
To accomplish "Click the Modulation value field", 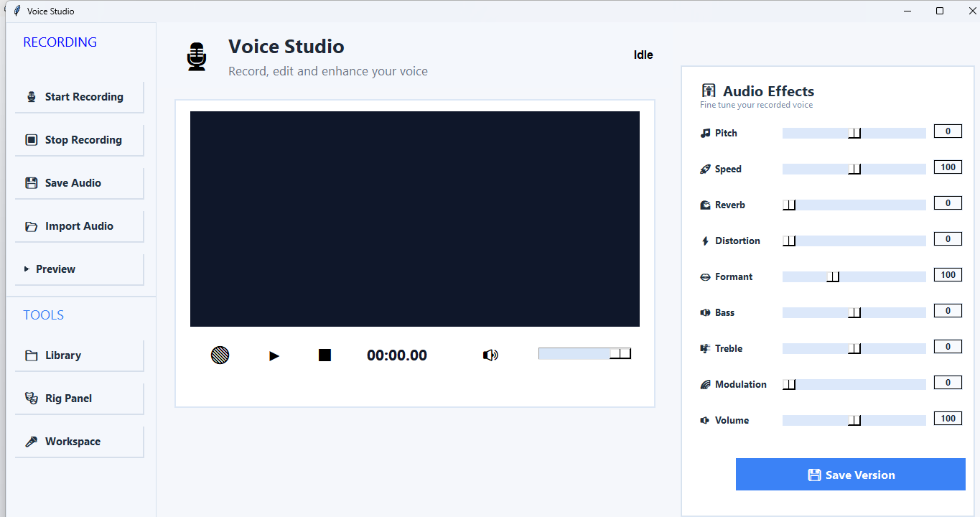I will click(948, 383).
